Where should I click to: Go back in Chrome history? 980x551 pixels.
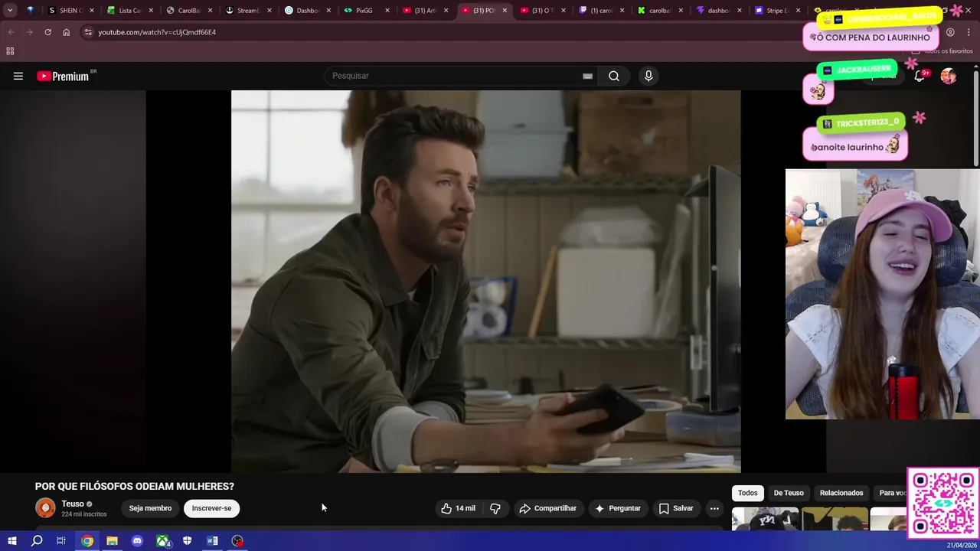11,32
